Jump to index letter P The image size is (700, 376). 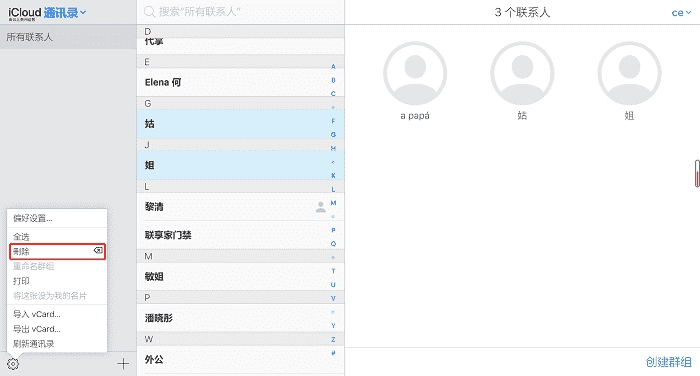click(x=333, y=230)
